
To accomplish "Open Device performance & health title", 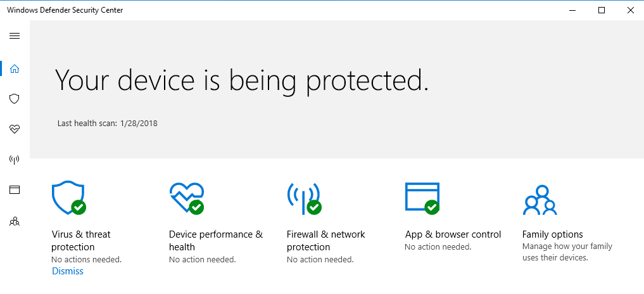I will pyautogui.click(x=216, y=241).
